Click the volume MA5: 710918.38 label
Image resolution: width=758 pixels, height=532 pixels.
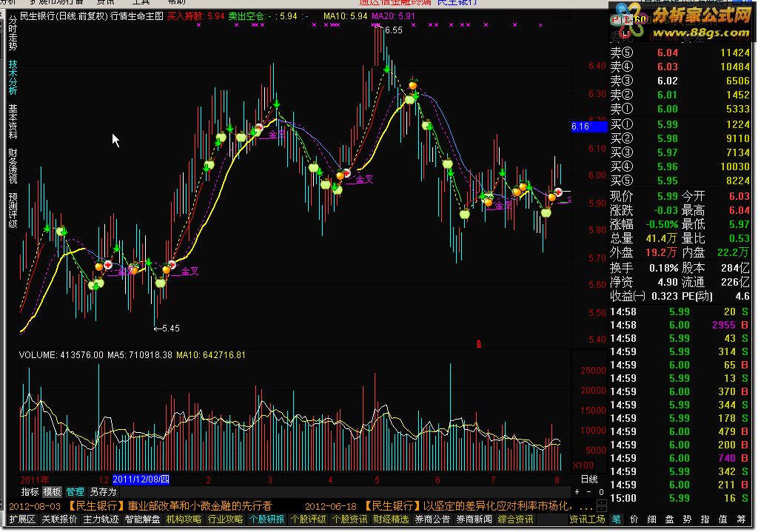click(x=140, y=354)
